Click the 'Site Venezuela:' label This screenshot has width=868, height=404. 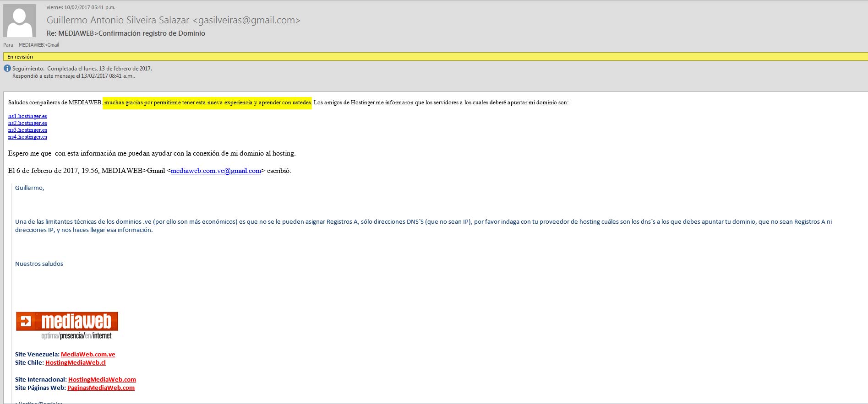point(37,354)
